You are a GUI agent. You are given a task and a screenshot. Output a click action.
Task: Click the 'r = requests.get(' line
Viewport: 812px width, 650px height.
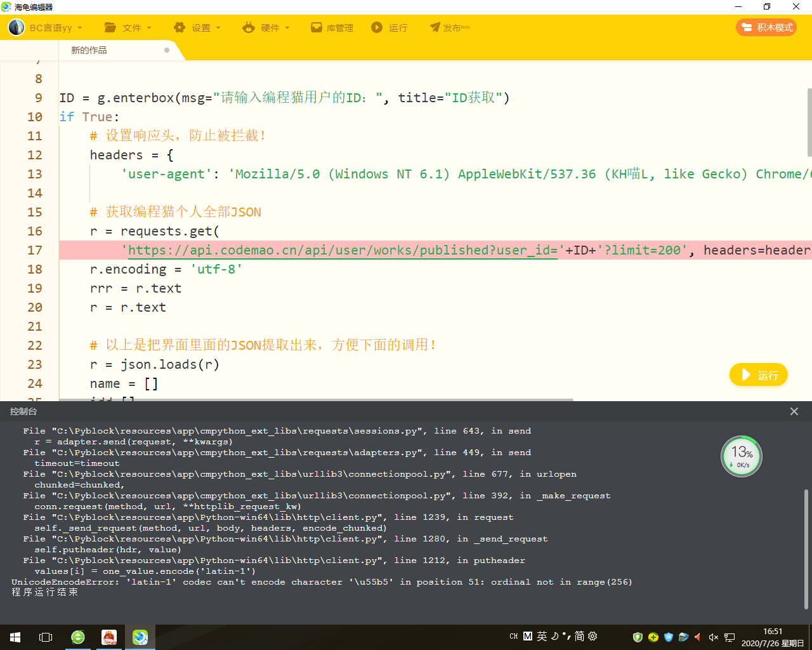pyautogui.click(x=155, y=231)
